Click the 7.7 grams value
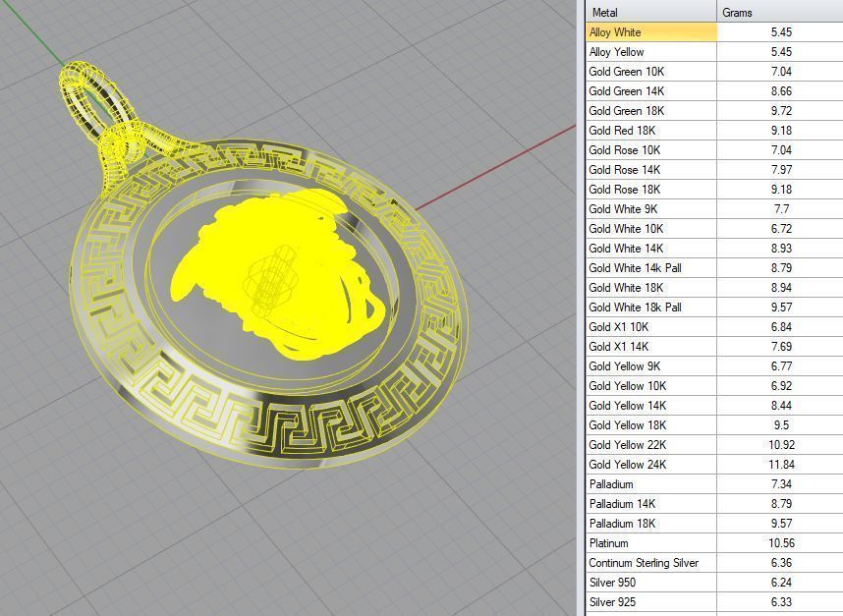This screenshot has height=616, width=843. (781, 209)
